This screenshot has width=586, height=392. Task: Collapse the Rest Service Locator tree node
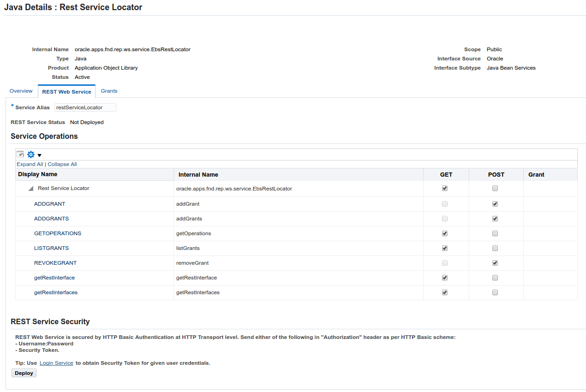click(30, 188)
